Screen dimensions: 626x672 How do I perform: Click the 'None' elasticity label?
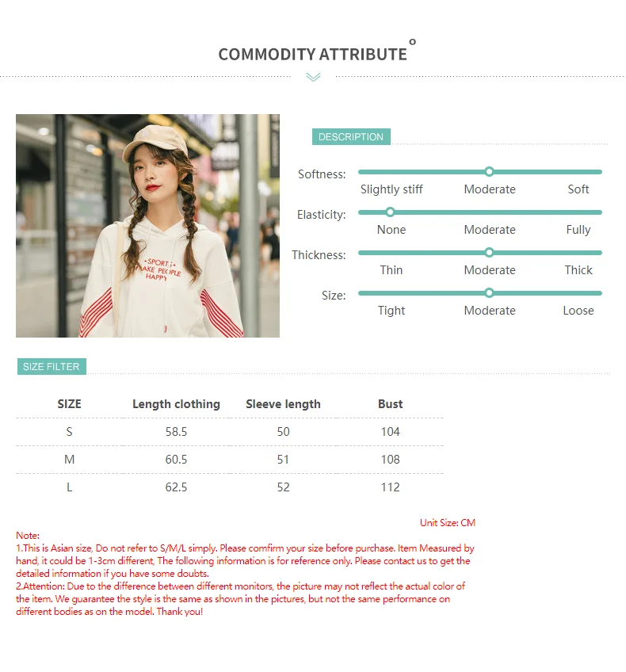click(391, 230)
